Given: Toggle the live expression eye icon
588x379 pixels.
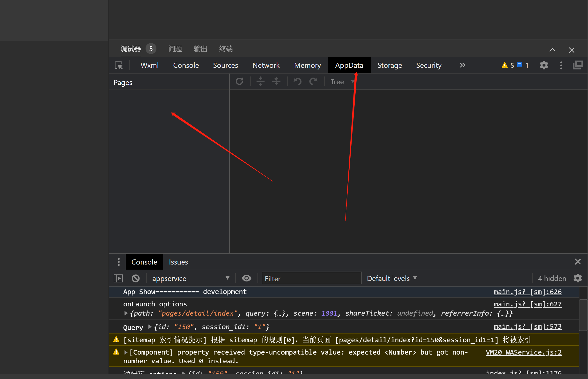Looking at the screenshot, I should (246, 278).
